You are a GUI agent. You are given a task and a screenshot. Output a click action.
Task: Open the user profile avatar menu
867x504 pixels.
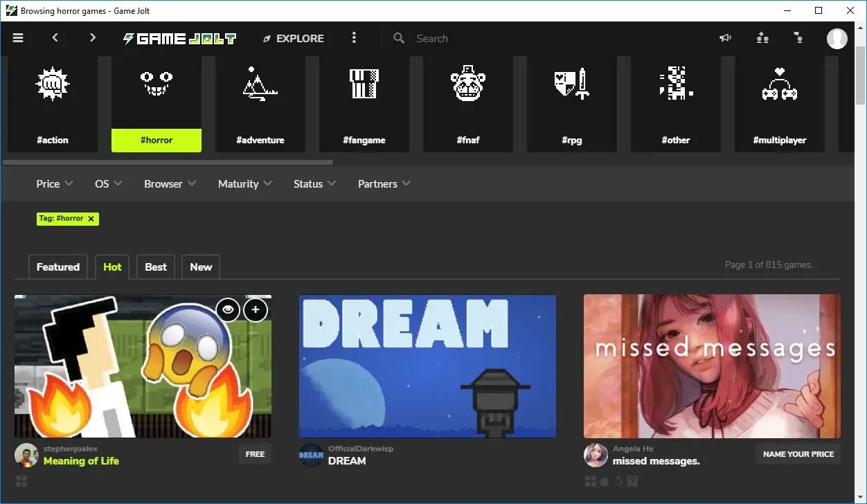click(837, 39)
